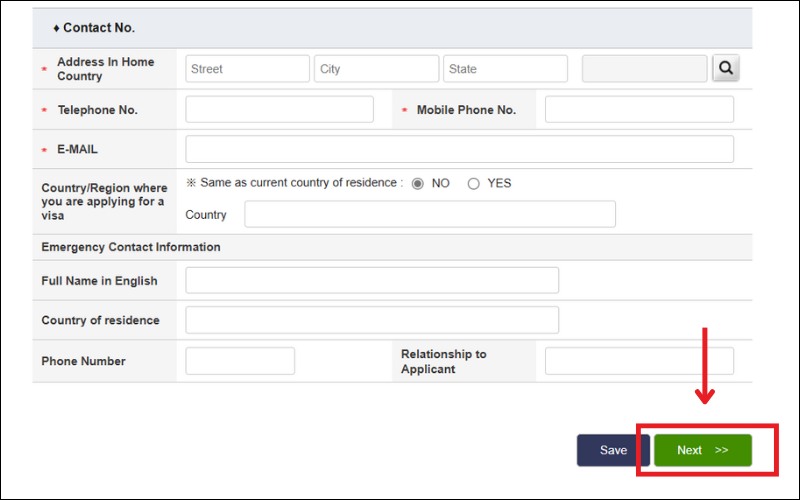Click the Relationship to Applicant field

tap(639, 361)
